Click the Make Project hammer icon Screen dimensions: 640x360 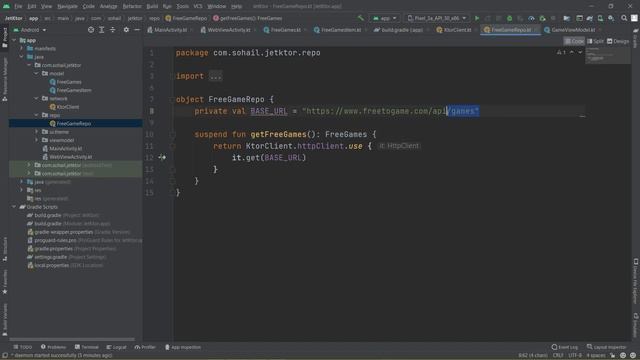[x=360, y=18]
